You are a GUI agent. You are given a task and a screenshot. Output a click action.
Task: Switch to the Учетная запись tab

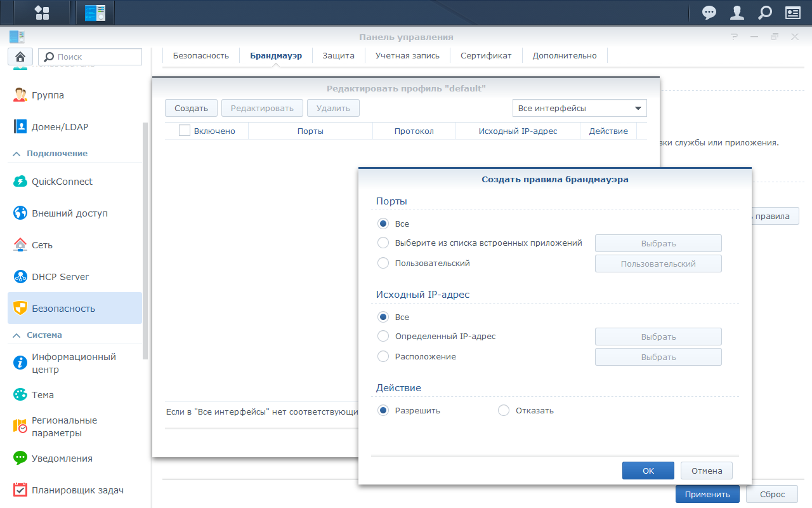(x=407, y=55)
